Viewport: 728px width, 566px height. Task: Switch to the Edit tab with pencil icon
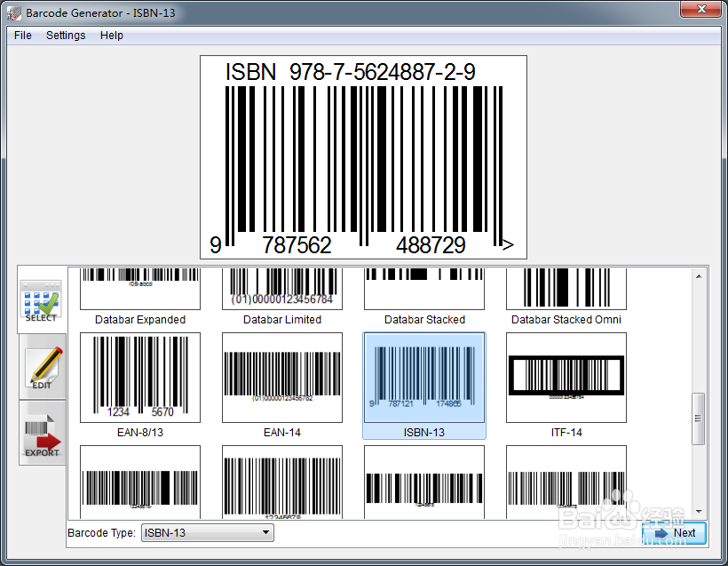(x=43, y=367)
